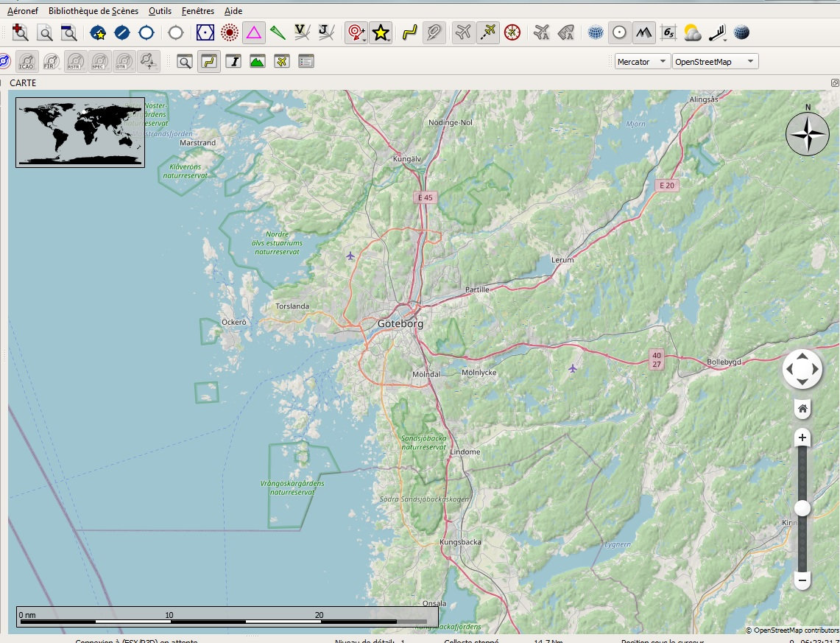Expand the userpoints star dropdown arrow
840x643 pixels.
[389, 39]
